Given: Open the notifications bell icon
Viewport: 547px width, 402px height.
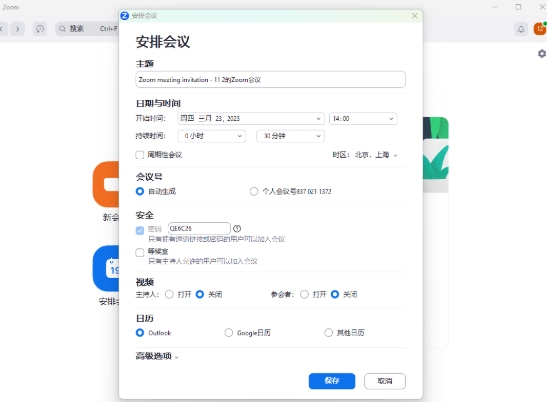Looking at the screenshot, I should pos(520,29).
